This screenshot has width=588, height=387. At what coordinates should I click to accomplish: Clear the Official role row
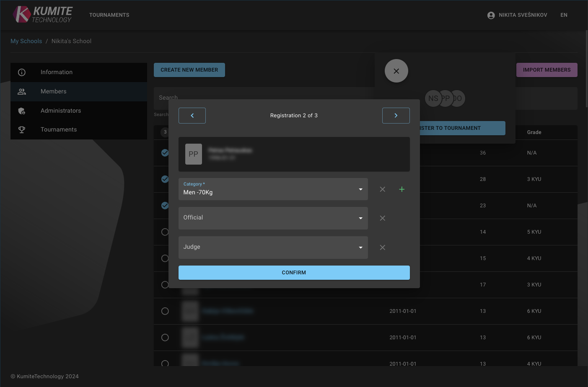click(382, 218)
